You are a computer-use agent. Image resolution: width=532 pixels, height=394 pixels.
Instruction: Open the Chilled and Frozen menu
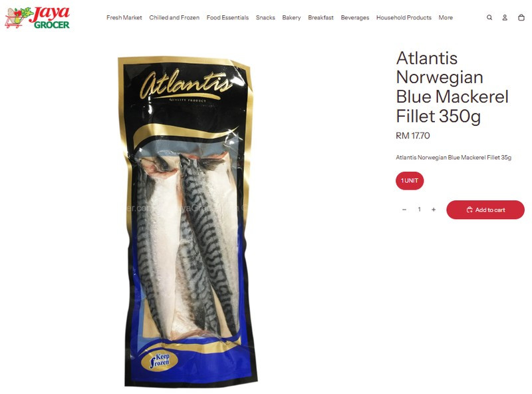coord(174,17)
